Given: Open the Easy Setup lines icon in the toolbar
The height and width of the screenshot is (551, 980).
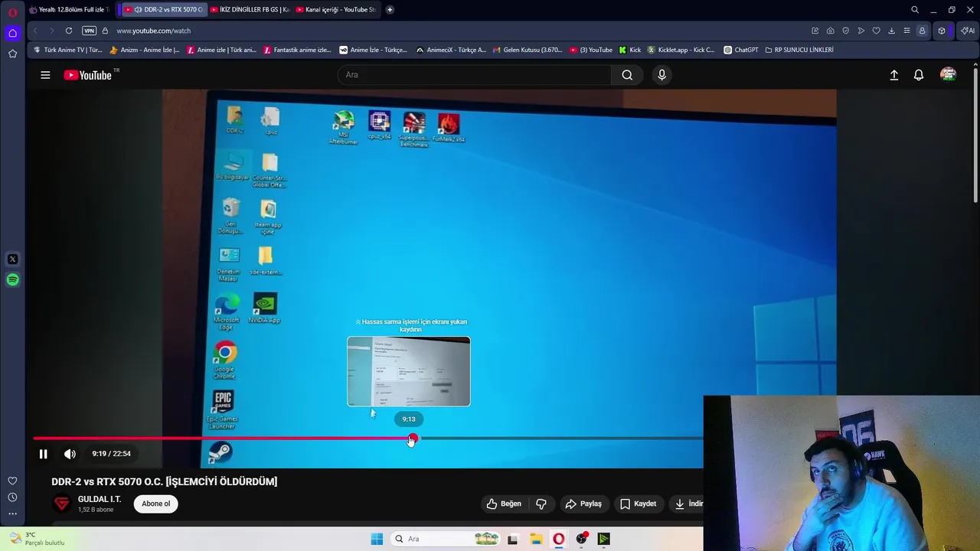Looking at the screenshot, I should [x=906, y=31].
